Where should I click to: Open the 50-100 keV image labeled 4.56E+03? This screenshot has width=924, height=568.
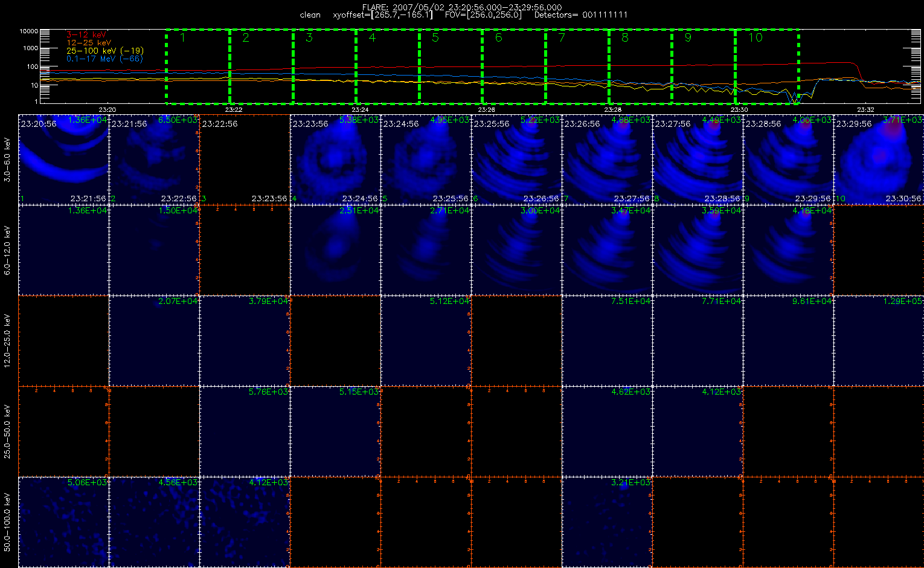(155, 521)
